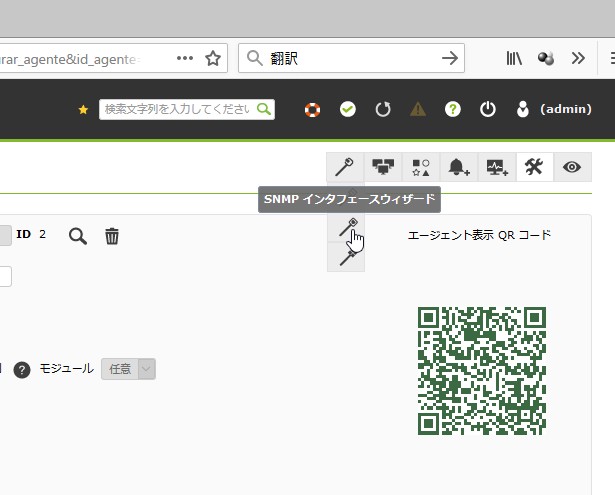Open the lifebuoy support icon
This screenshot has height=495, width=615.
pos(312,109)
